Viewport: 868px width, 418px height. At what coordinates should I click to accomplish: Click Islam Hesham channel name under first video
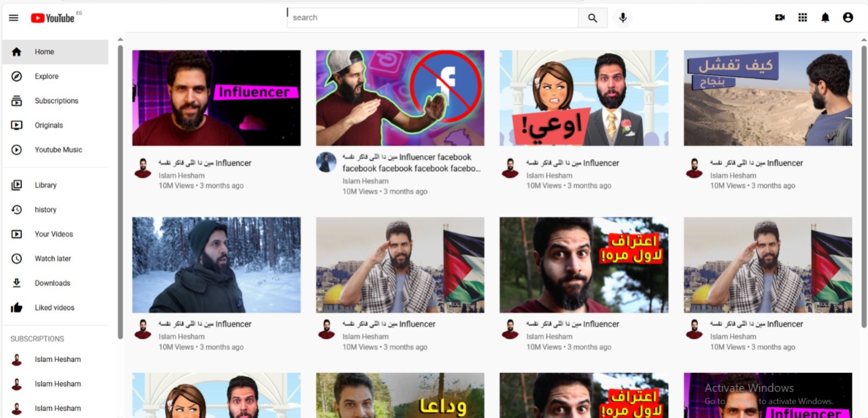click(x=182, y=176)
